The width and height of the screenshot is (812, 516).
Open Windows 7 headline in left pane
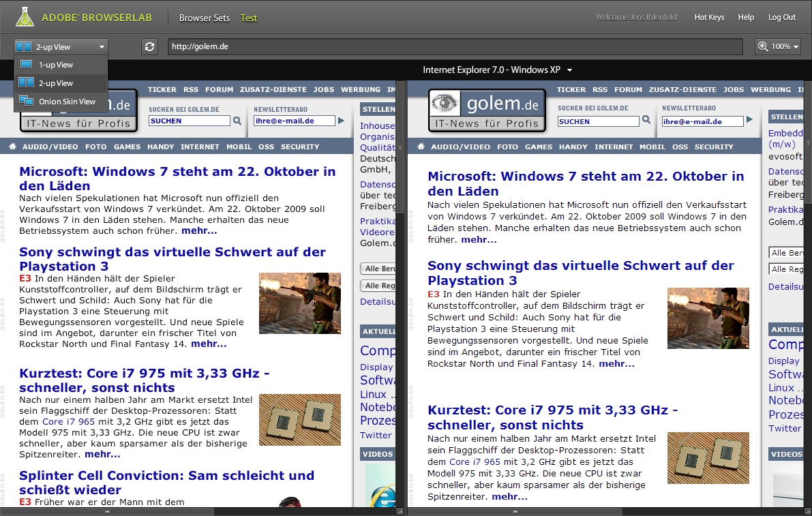pyautogui.click(x=177, y=179)
